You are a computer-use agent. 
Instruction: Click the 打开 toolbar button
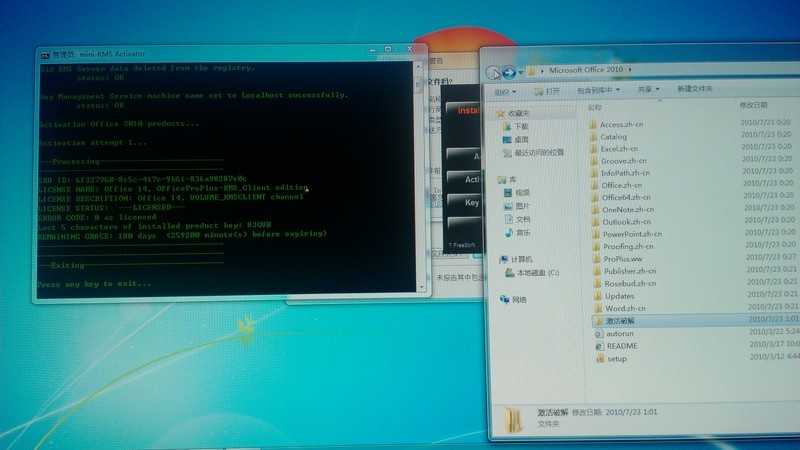coord(547,91)
